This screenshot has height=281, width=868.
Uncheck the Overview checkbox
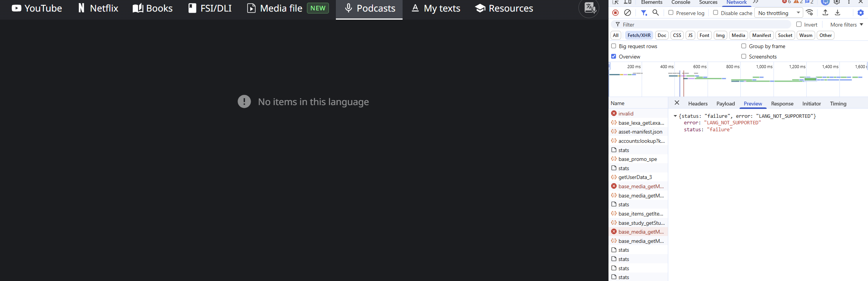pyautogui.click(x=613, y=57)
